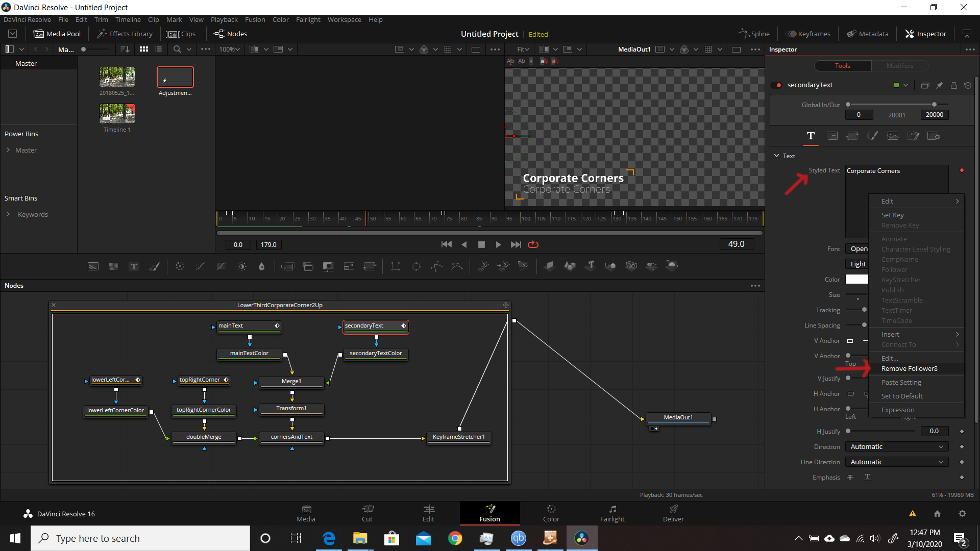This screenshot has width=980, height=551.
Task: Go to project manager home icon
Action: 937,514
